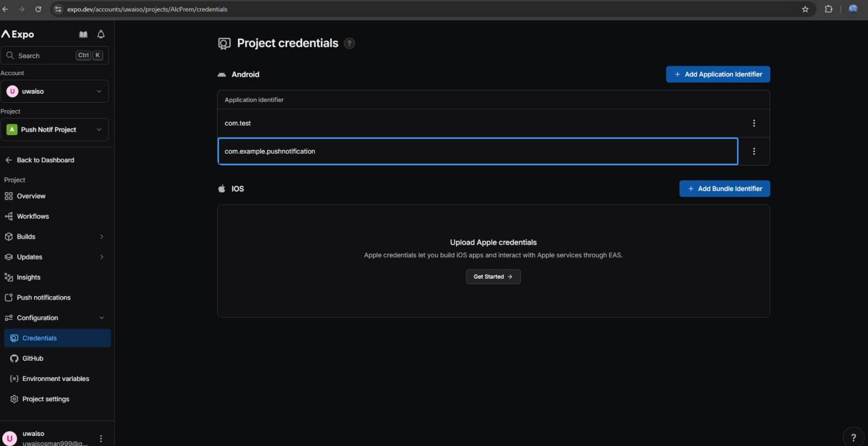Expand the Builds section chevron
The image size is (868, 446).
pyautogui.click(x=102, y=236)
